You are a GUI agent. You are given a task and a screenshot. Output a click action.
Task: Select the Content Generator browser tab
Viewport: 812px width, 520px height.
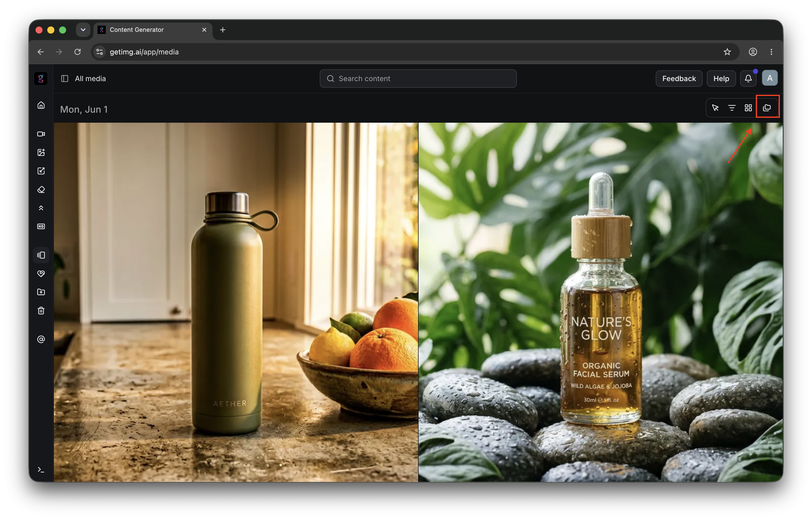pos(153,30)
